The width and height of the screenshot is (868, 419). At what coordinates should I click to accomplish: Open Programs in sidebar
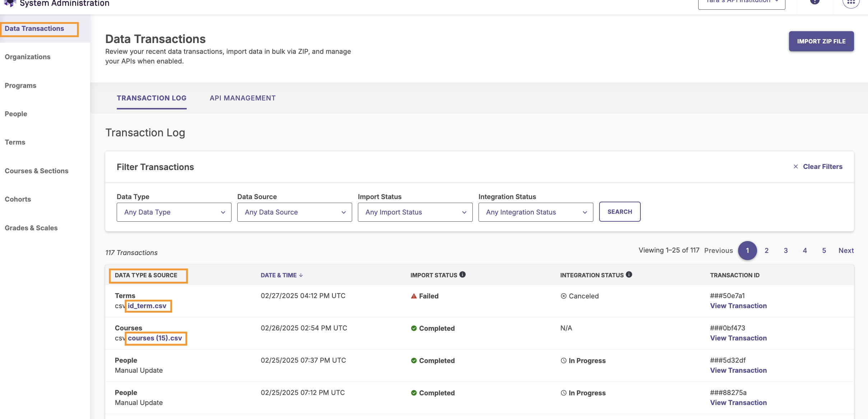(20, 85)
